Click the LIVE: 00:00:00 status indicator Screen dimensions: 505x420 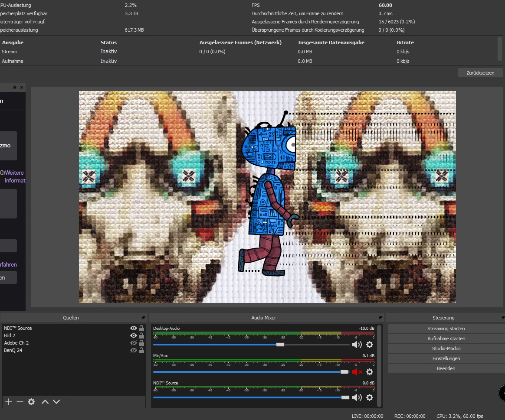tap(367, 416)
